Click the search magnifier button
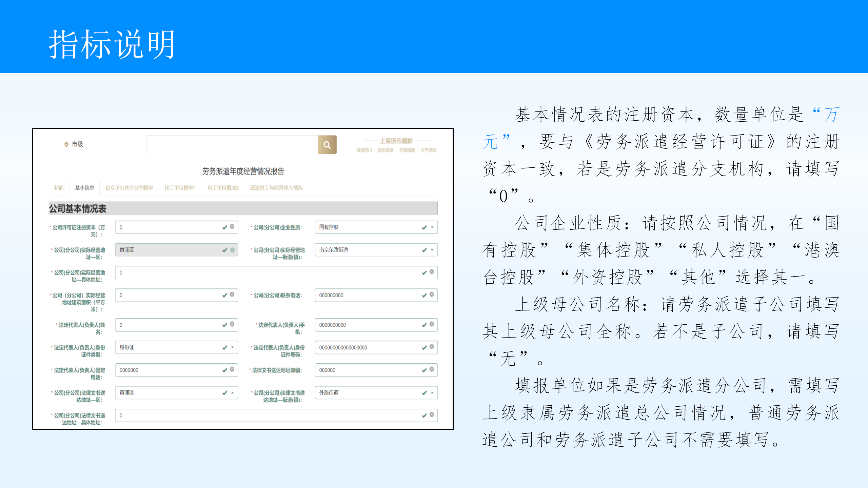This screenshot has width=868, height=488. [327, 145]
